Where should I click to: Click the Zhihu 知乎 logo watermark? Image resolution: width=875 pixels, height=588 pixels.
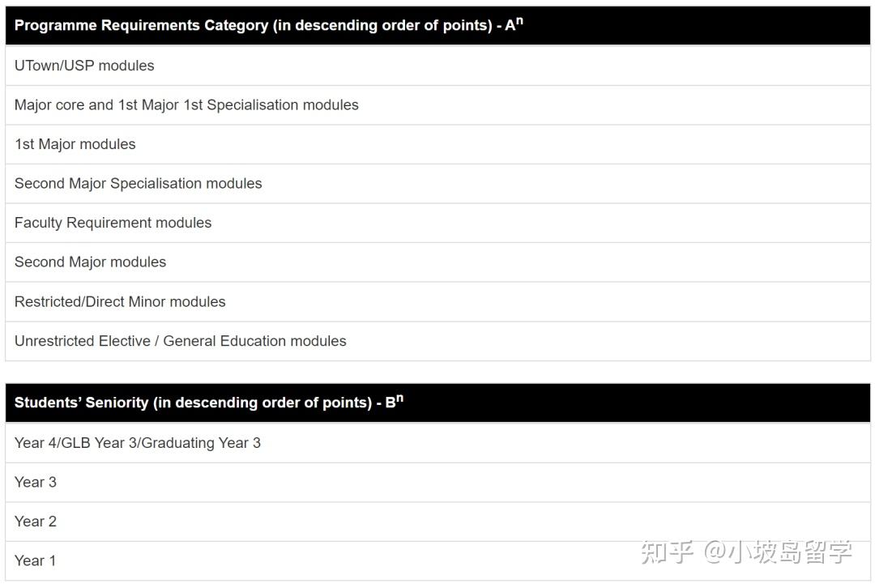click(667, 552)
